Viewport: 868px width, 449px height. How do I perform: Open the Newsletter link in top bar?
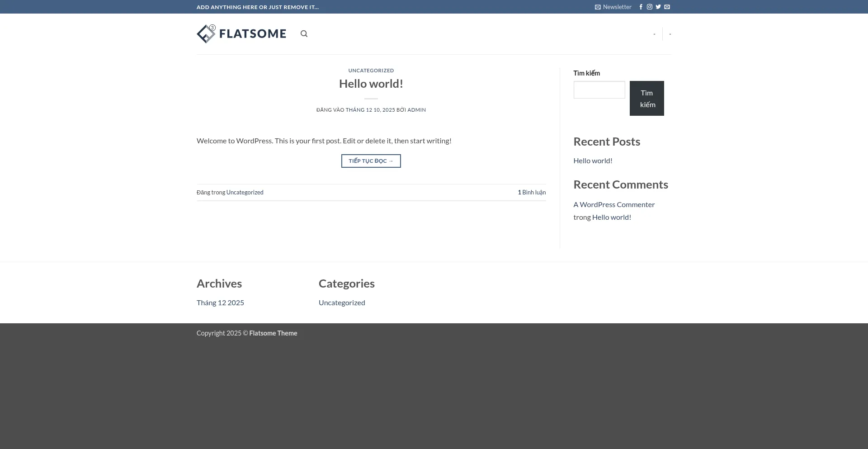click(x=613, y=7)
